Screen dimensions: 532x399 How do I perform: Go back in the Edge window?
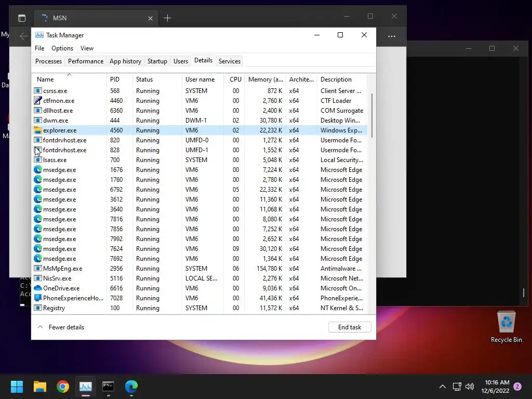click(x=23, y=36)
